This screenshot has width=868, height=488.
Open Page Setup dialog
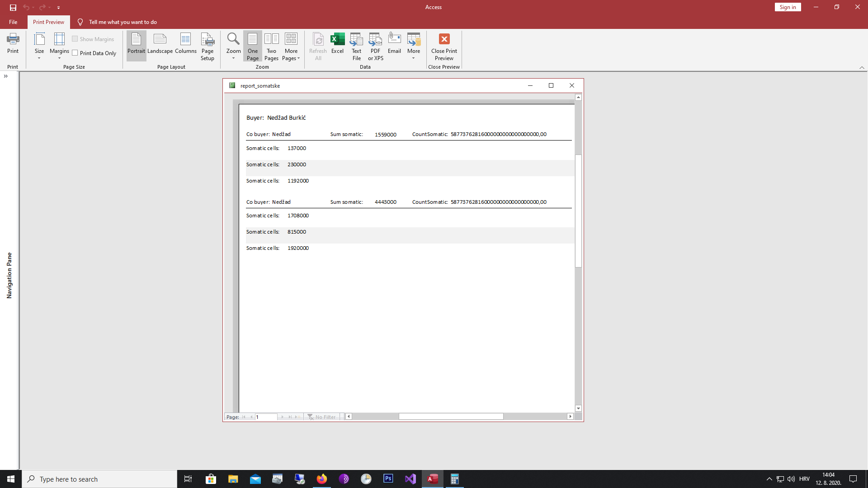point(208,46)
